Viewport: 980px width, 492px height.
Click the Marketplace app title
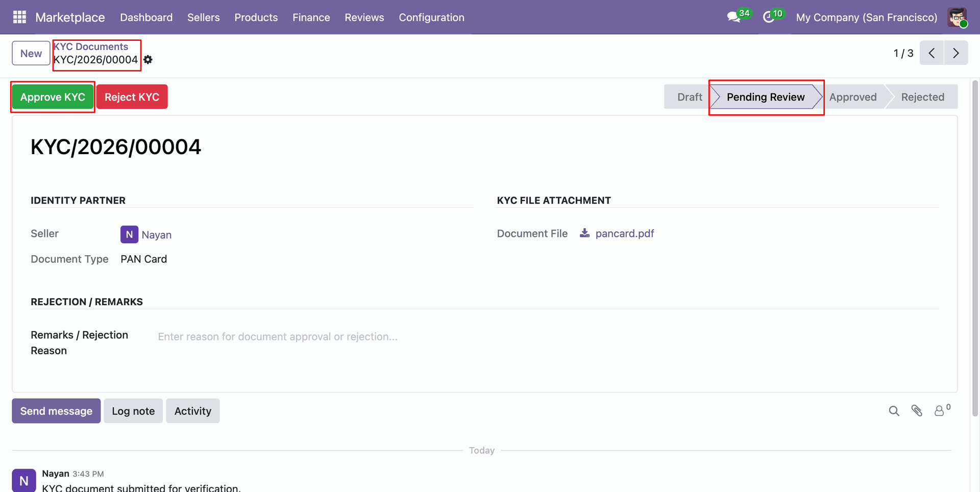click(x=70, y=17)
